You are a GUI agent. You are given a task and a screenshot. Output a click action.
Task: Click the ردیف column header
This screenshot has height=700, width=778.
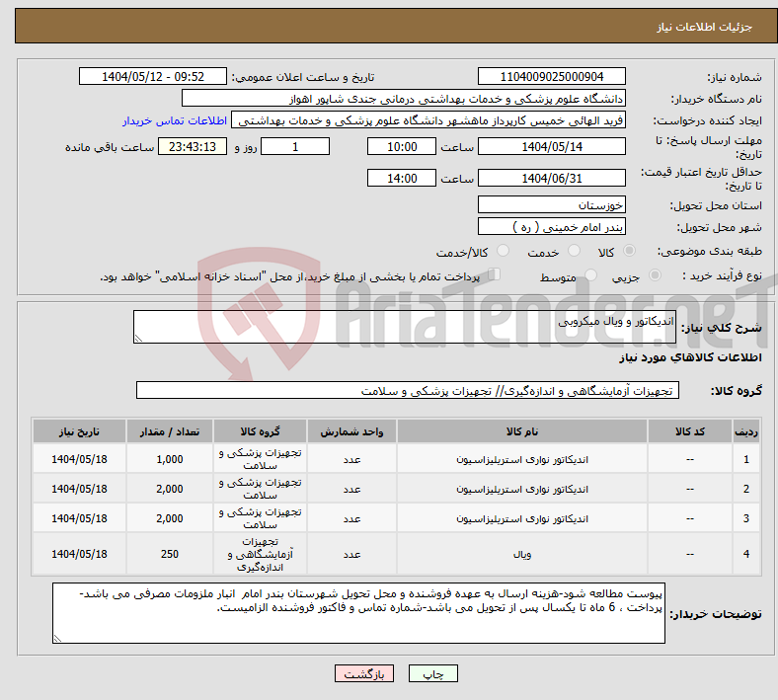[x=745, y=431]
